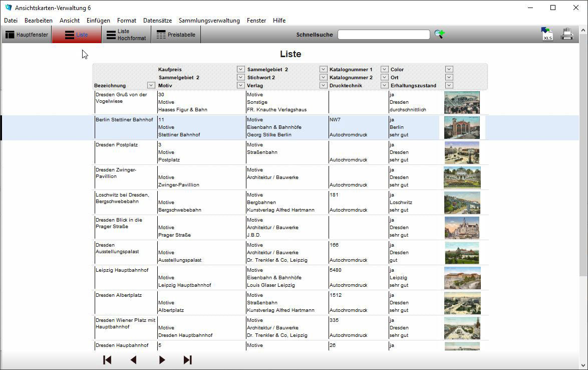Jump to last record with navigation arrow
The height and width of the screenshot is (370, 588).
coord(188,359)
